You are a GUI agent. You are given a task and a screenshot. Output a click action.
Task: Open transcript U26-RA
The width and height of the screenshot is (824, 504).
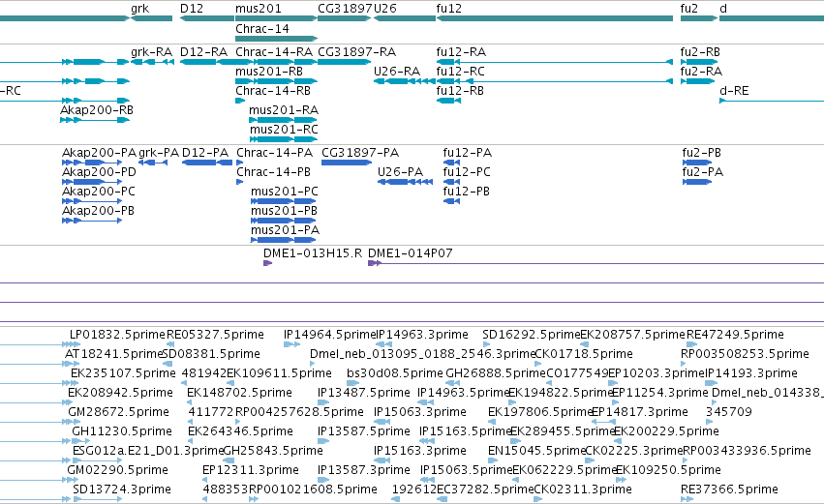397,72
